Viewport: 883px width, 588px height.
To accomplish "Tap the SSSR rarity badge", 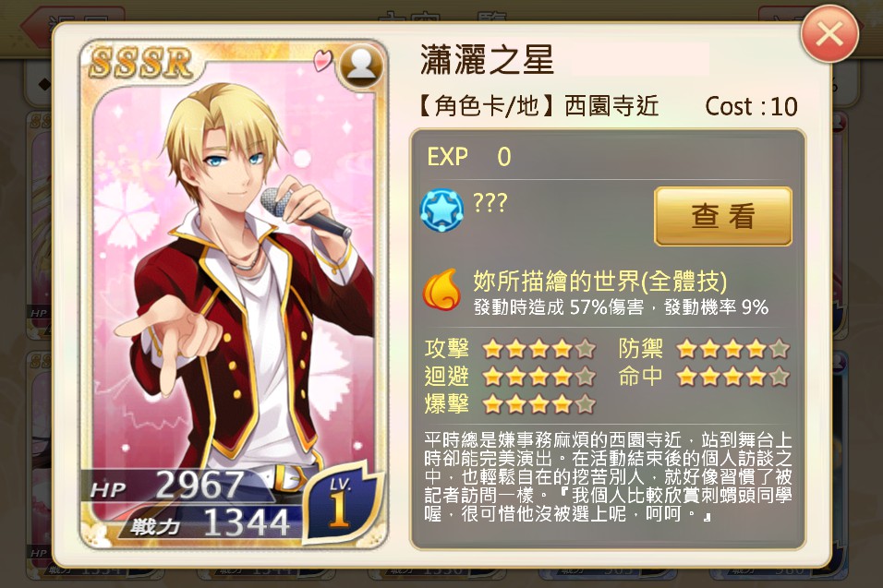I will coord(140,63).
